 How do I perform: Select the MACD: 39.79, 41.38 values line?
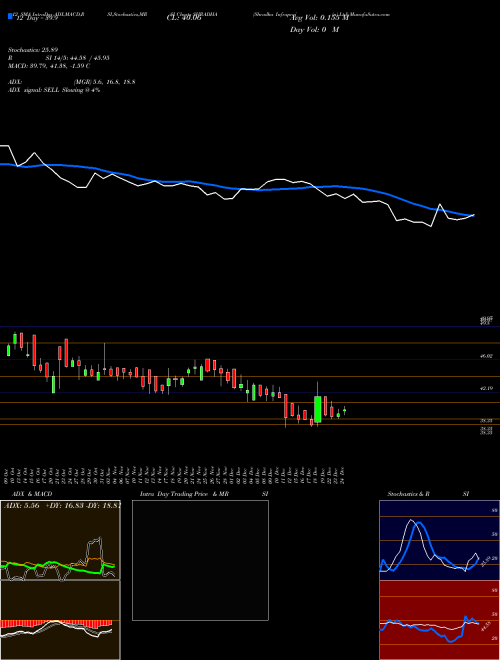tap(49, 66)
